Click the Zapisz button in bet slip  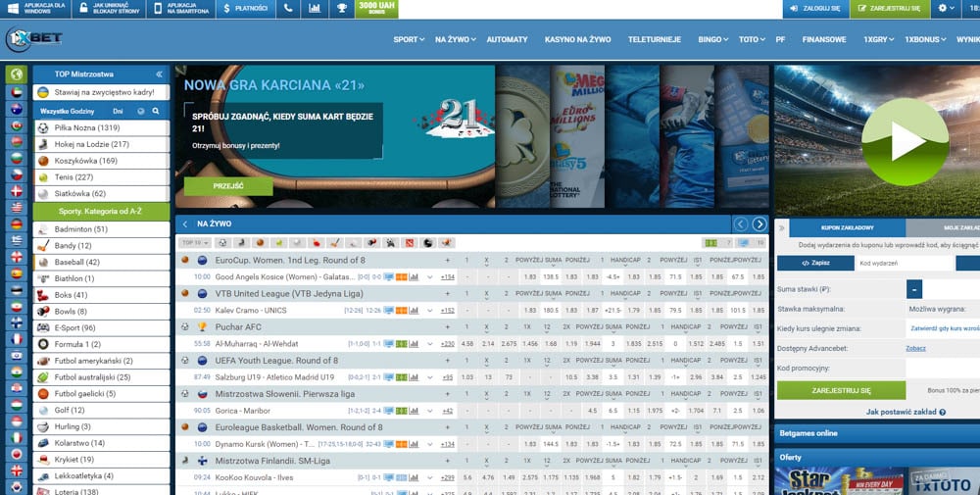815,263
